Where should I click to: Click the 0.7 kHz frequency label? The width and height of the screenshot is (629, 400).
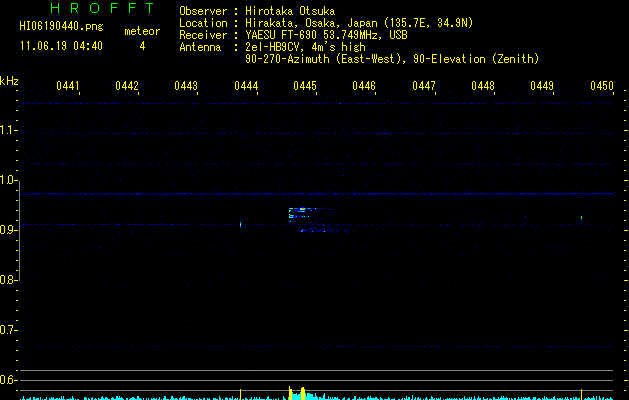[8, 330]
